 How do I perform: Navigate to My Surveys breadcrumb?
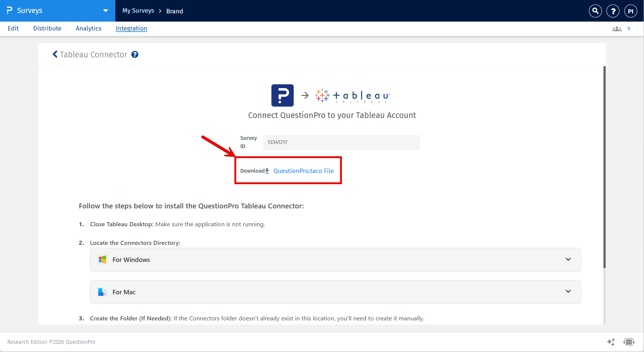coord(138,11)
